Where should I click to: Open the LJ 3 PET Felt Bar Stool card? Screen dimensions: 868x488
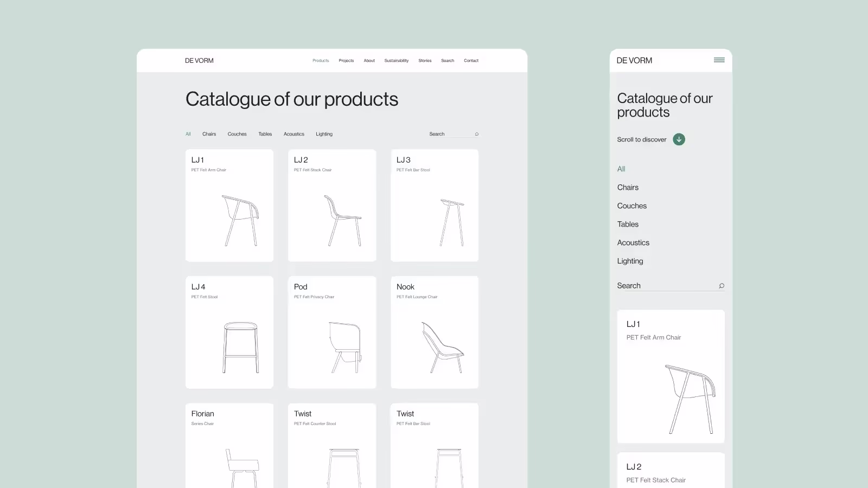[x=434, y=206]
